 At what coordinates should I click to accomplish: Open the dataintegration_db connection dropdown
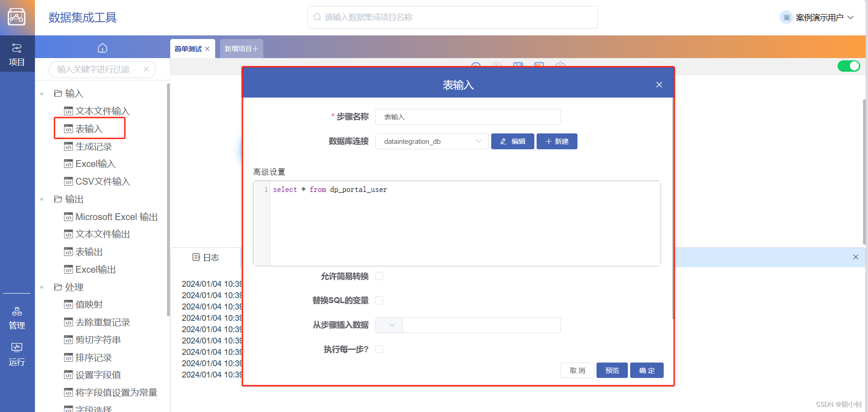pos(432,141)
